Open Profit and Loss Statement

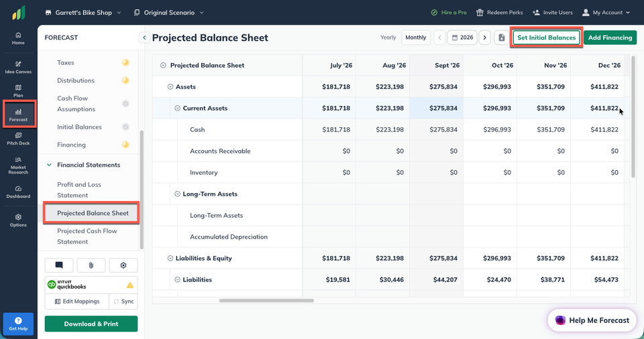point(79,190)
